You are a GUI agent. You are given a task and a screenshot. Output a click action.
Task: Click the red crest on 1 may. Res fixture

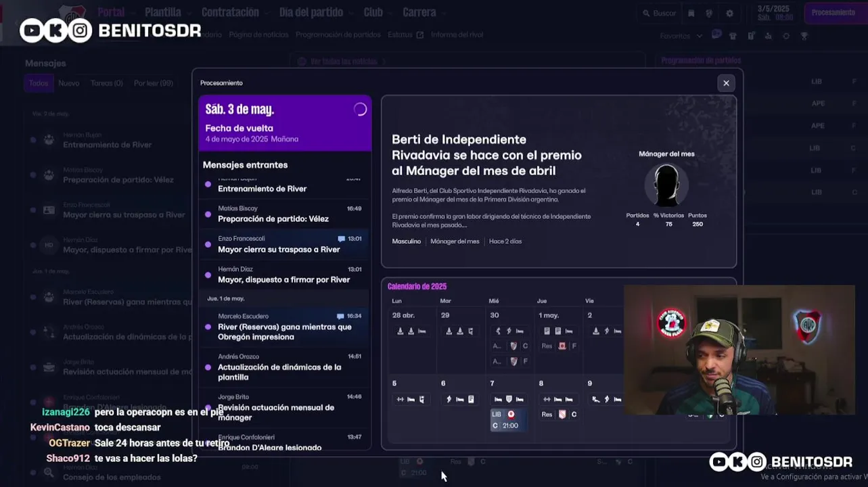(562, 346)
